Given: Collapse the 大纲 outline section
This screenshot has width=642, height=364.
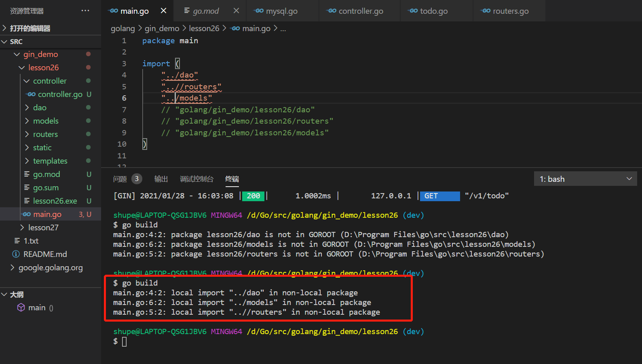Looking at the screenshot, I should click(x=4, y=295).
